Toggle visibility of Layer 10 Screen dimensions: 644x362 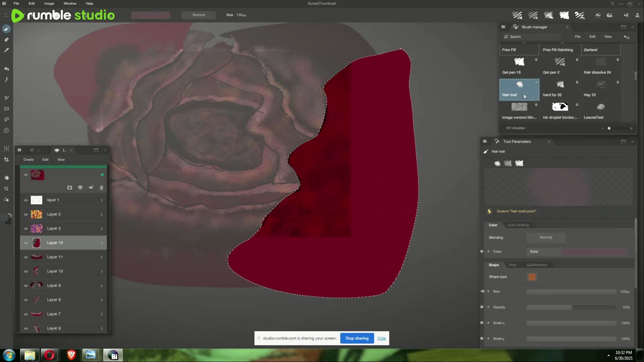coord(26,271)
